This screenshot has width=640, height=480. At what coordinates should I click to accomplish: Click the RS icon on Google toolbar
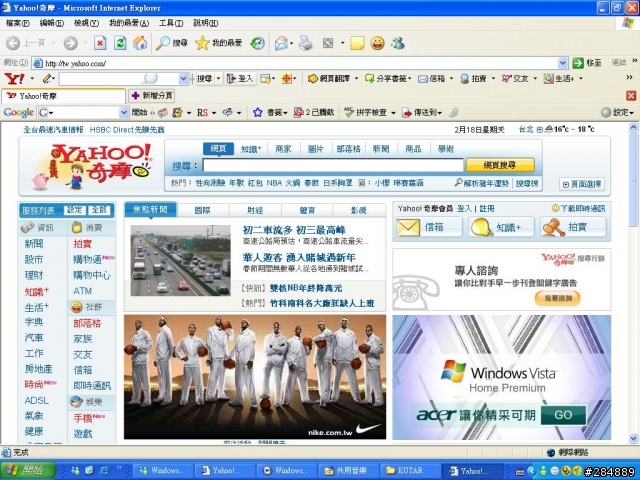(202, 112)
